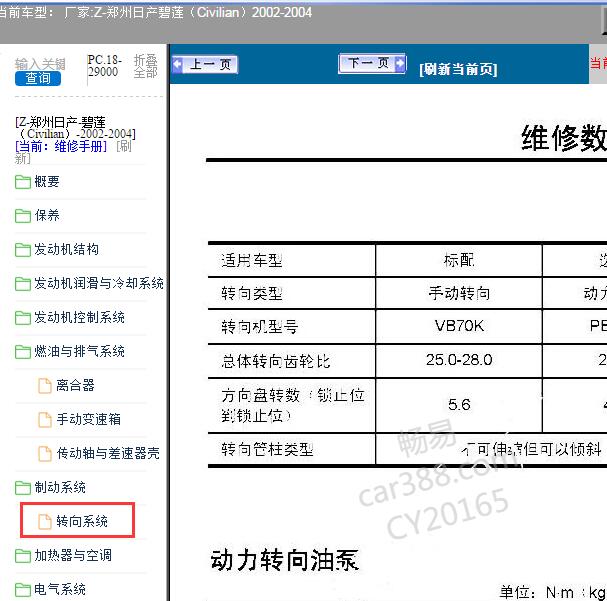This screenshot has width=607, height=601.
Task: Click the 5.6 steering turns cell
Action: click(459, 405)
